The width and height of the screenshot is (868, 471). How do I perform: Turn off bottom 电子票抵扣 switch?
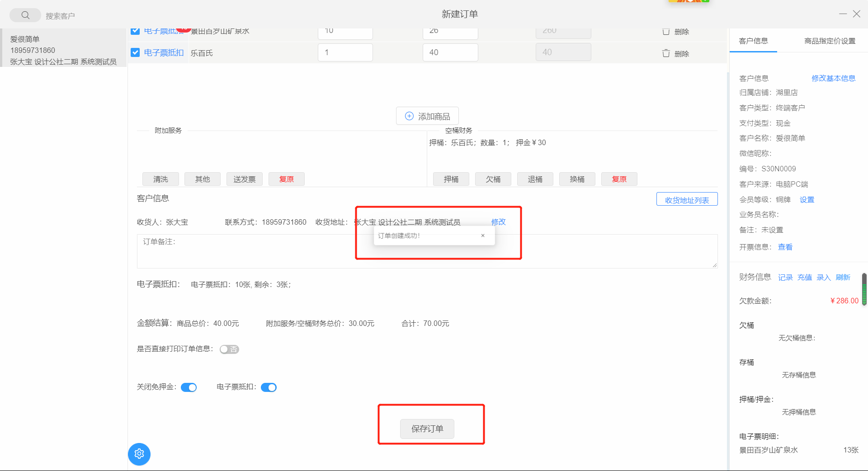tap(269, 387)
